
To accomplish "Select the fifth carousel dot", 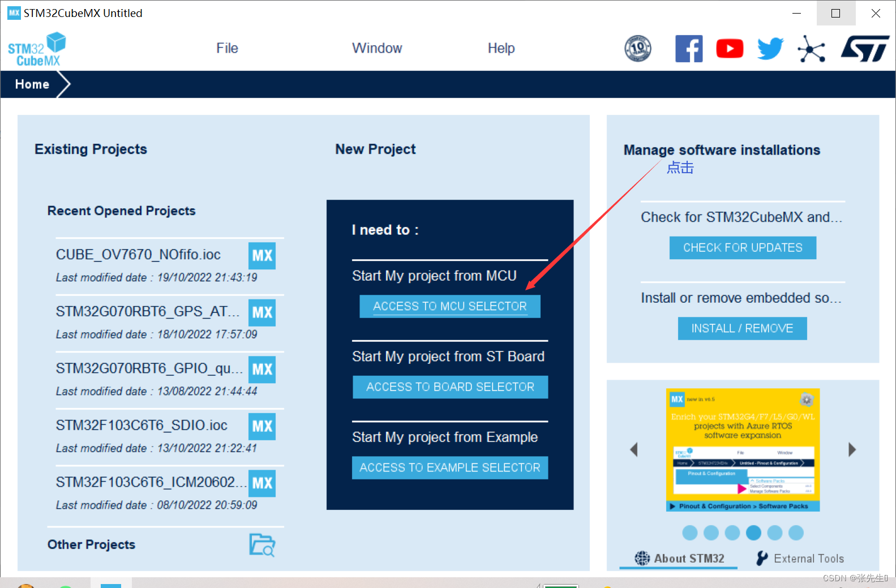I will click(x=775, y=533).
